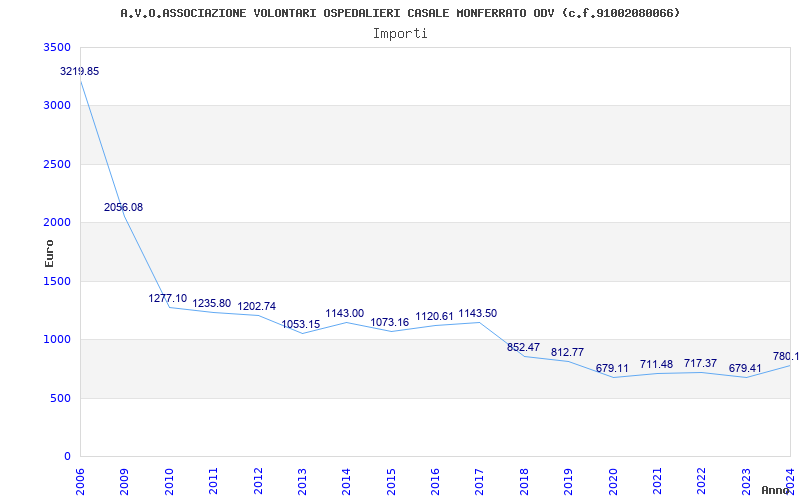Click the 1202.74 data label

pyautogui.click(x=257, y=307)
